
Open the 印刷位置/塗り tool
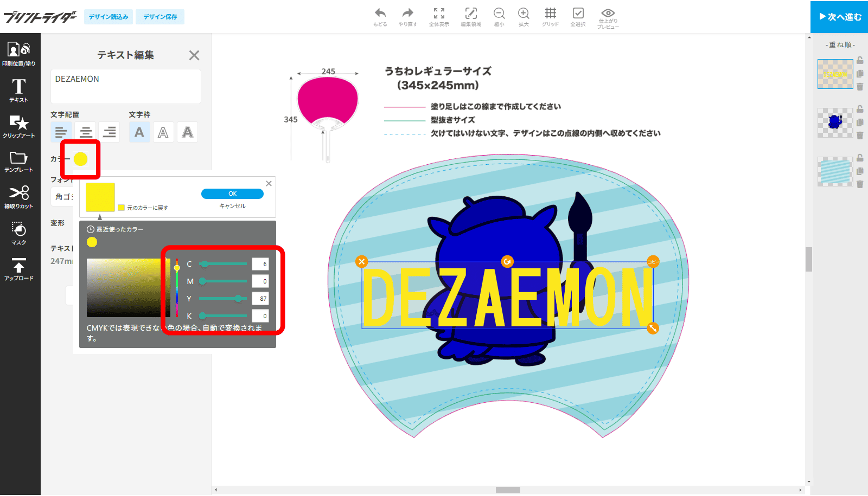19,54
